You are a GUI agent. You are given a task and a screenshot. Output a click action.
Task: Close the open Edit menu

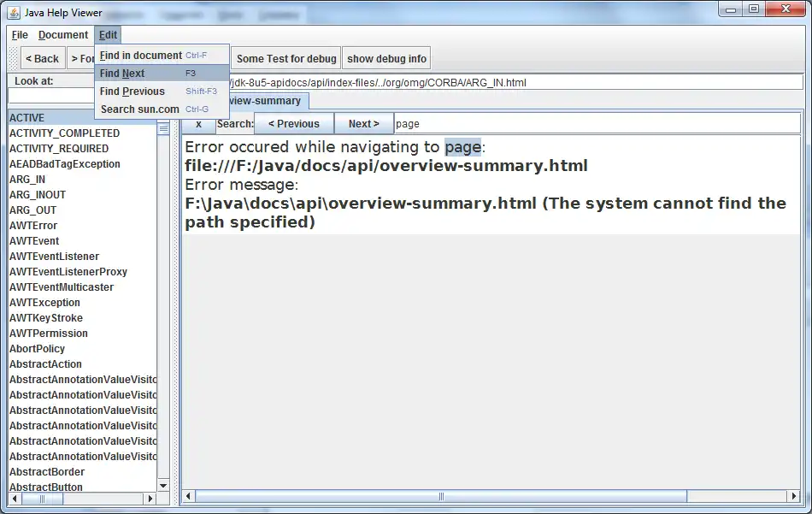click(x=108, y=35)
